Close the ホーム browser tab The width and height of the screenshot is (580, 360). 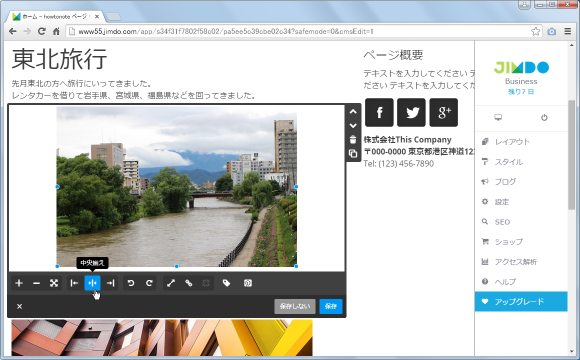(97, 17)
